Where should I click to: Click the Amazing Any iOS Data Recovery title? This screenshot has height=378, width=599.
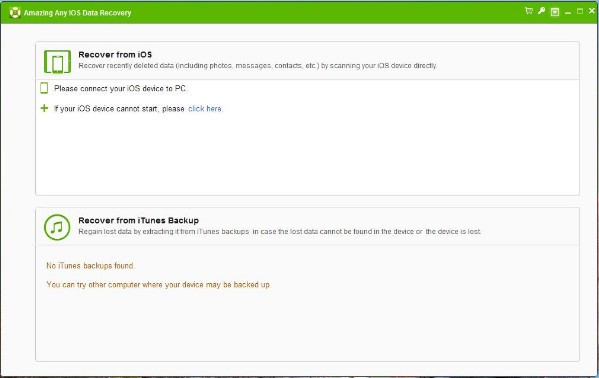78,13
